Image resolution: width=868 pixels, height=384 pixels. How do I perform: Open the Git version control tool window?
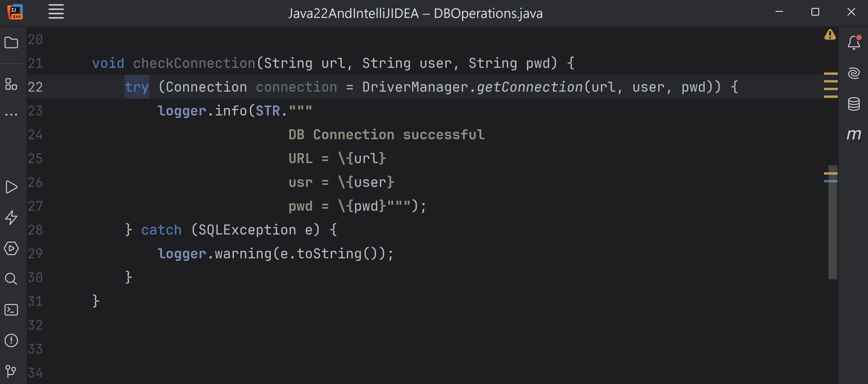(11, 371)
